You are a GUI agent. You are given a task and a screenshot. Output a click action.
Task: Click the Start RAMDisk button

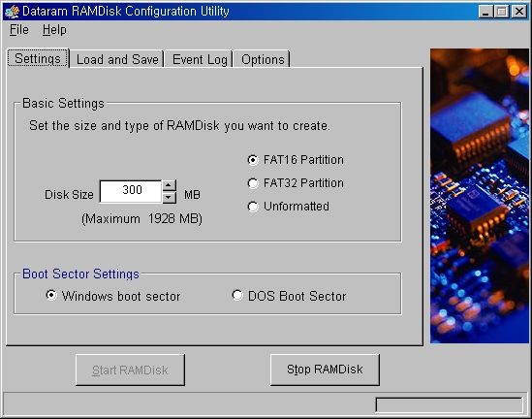coord(130,370)
